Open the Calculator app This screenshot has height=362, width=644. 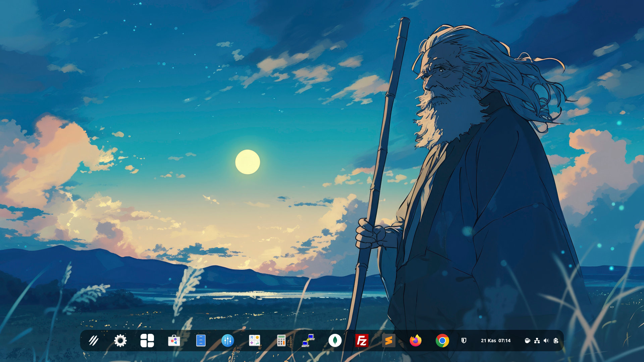pos(281,341)
